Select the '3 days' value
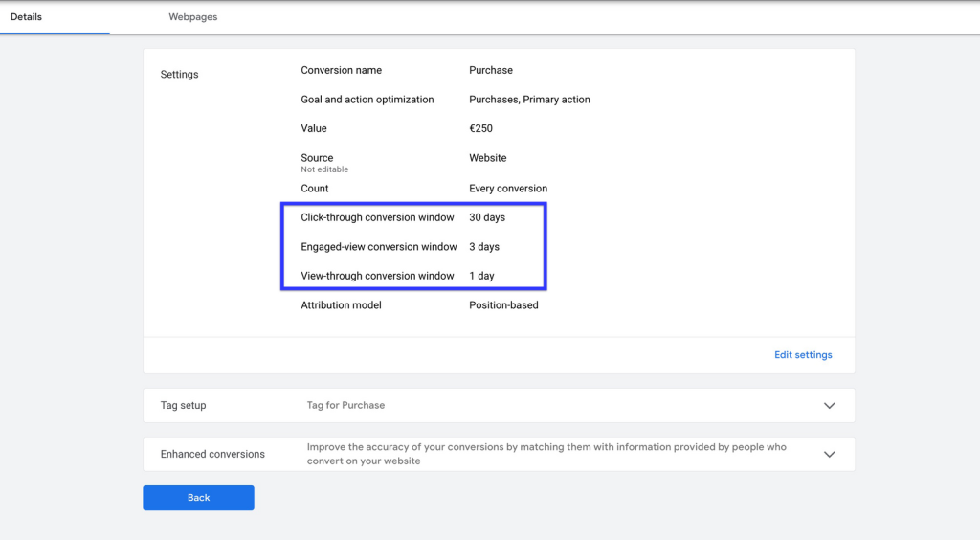The width and height of the screenshot is (980, 540). 484,247
